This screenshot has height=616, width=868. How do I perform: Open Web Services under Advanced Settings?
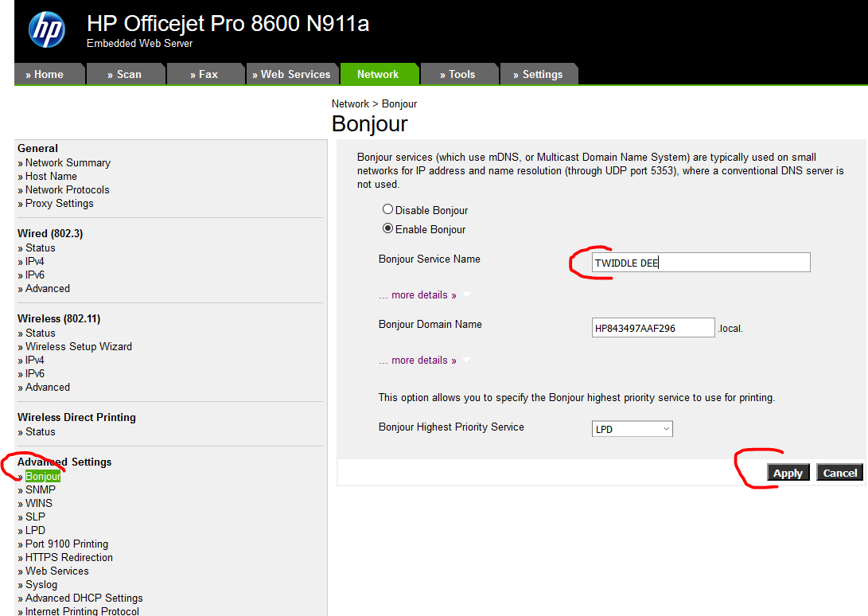point(57,571)
